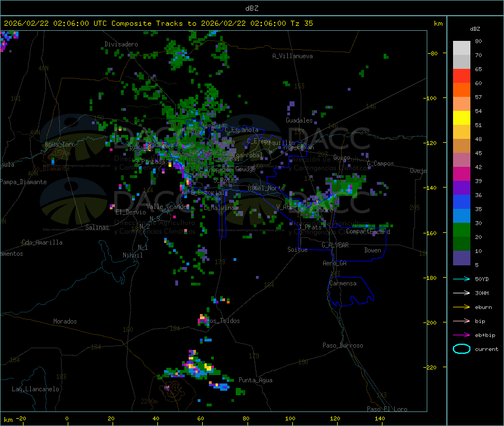Click the Aero_GA map label
Screen dimensions: 504x426
(x=335, y=264)
